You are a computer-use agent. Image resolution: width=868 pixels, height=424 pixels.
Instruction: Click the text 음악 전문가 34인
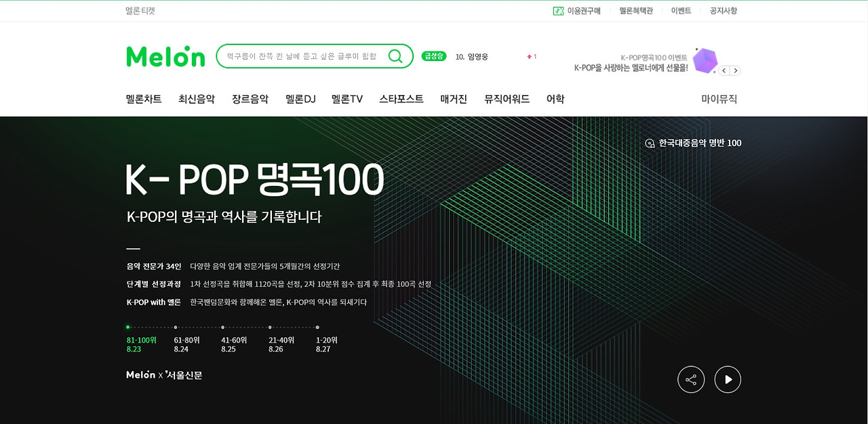(x=154, y=266)
